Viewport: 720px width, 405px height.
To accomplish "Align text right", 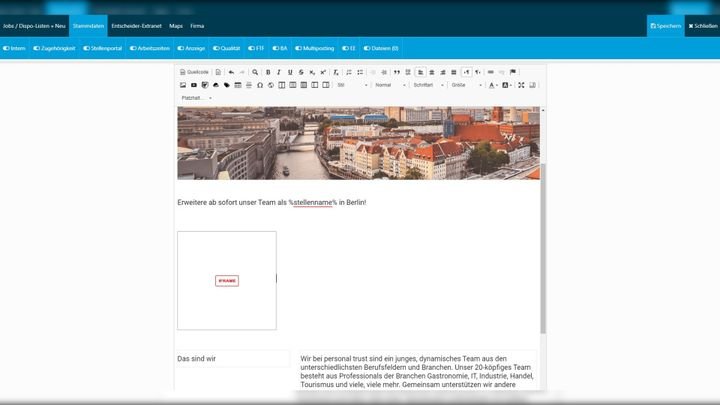I will click(443, 72).
